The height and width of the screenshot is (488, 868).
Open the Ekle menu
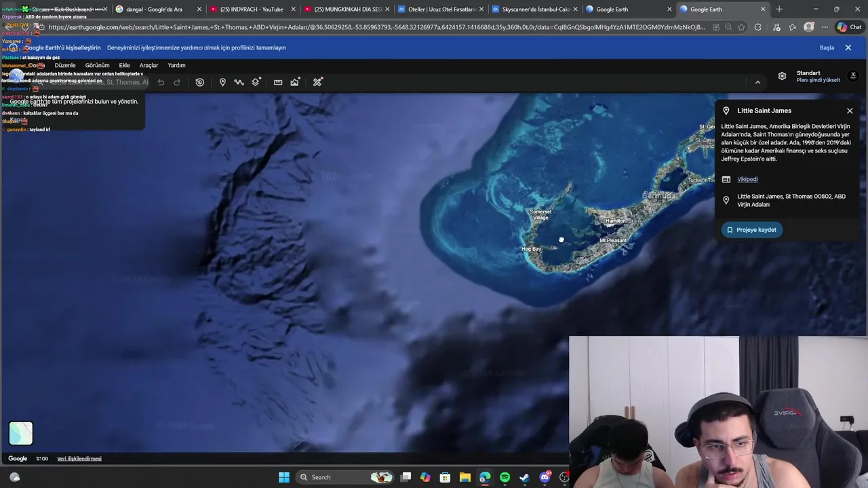[x=124, y=65]
